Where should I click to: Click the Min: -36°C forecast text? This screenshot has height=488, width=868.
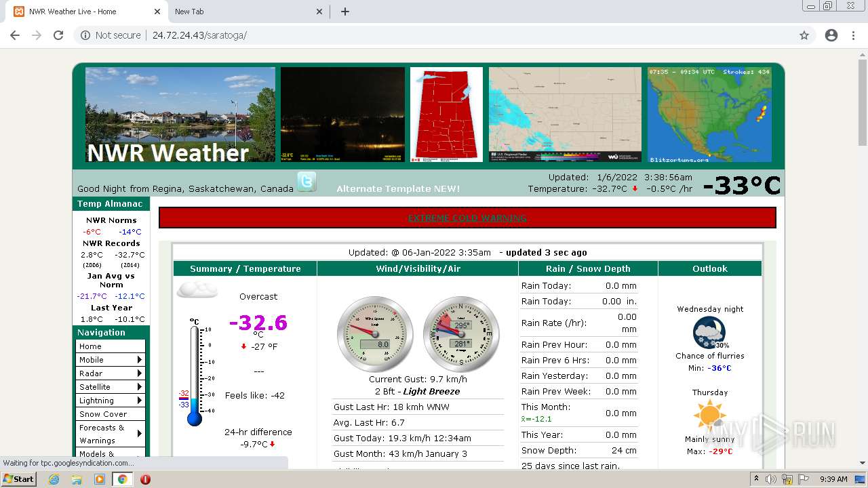[x=710, y=368]
